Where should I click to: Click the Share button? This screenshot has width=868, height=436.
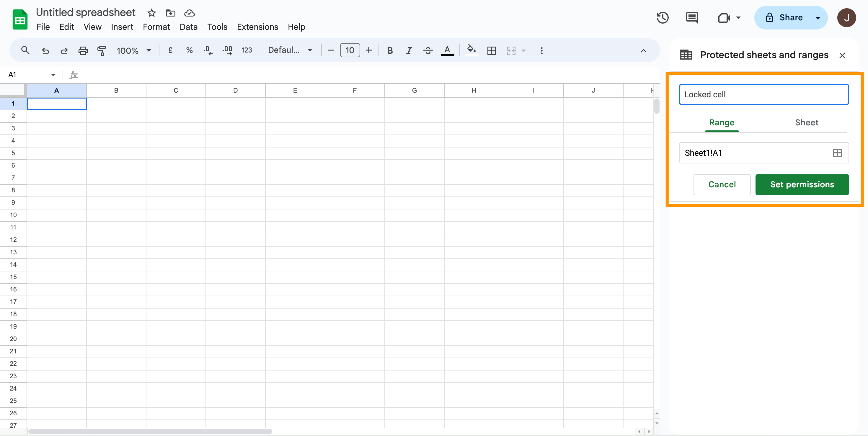781,18
